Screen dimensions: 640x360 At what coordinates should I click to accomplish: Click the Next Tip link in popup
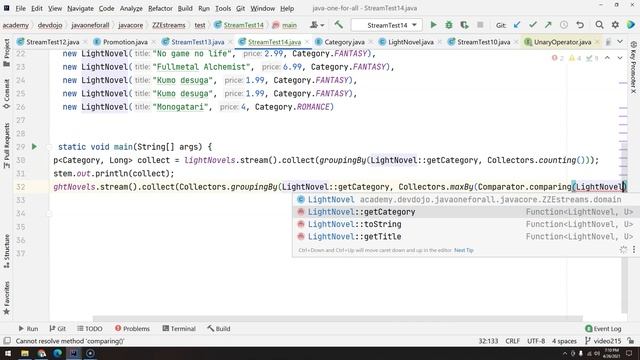pos(464,250)
